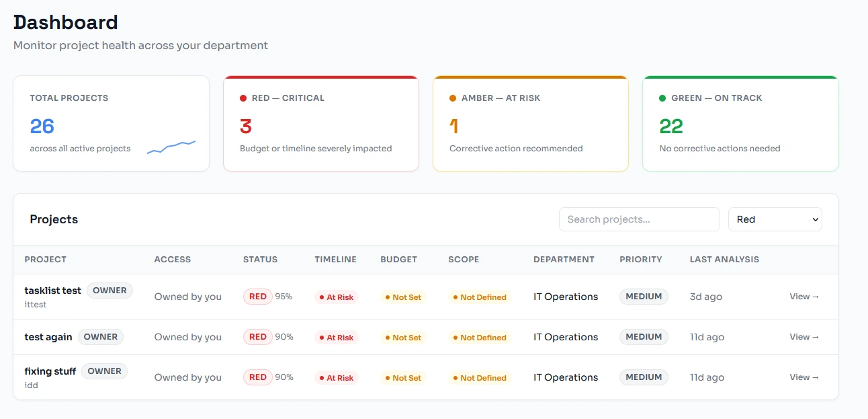Click Not Set budget badge for test again
This screenshot has width=868, height=419.
point(403,338)
